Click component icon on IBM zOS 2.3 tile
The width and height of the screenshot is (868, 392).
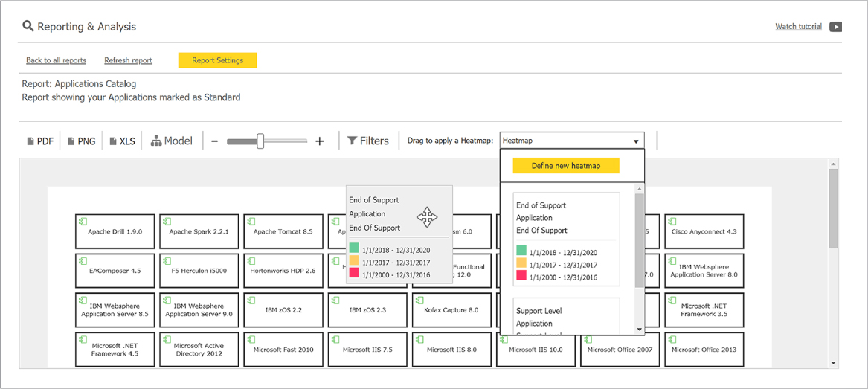click(334, 300)
